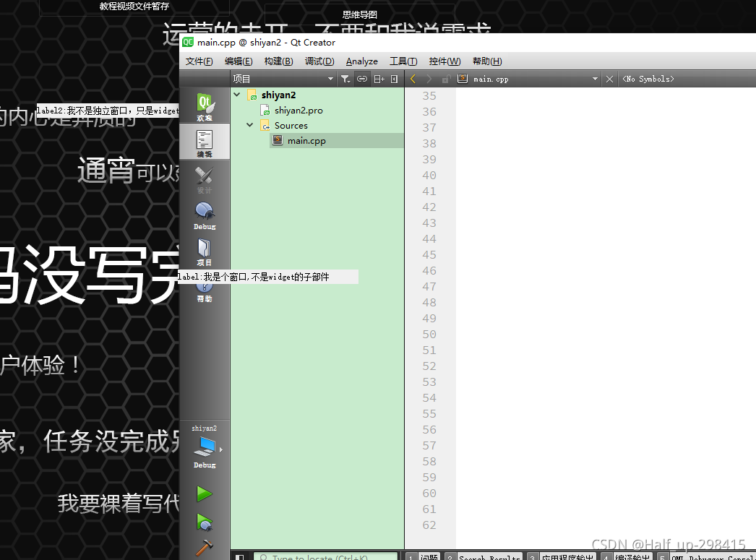
Task: Collapse the Sources folder node
Action: pos(250,125)
